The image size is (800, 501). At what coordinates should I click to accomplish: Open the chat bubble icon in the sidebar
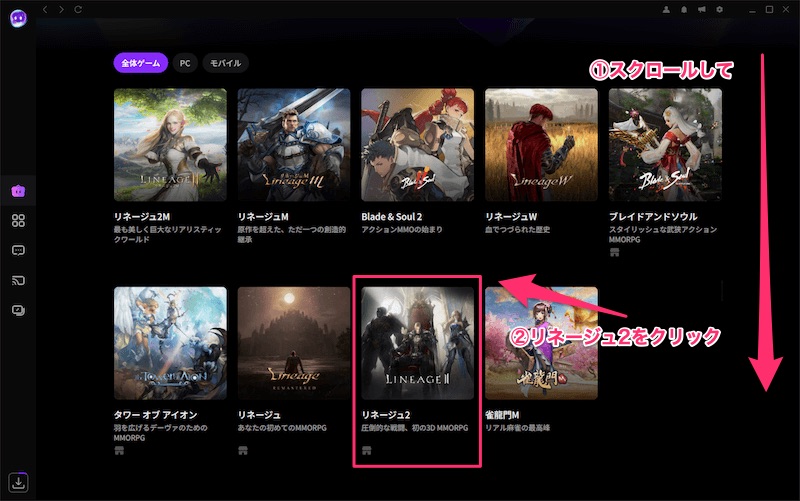tap(18, 250)
